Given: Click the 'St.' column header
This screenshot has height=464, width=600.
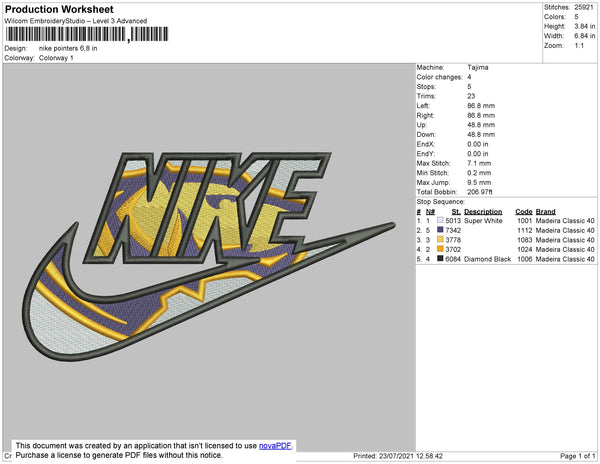Looking at the screenshot, I should point(456,212).
